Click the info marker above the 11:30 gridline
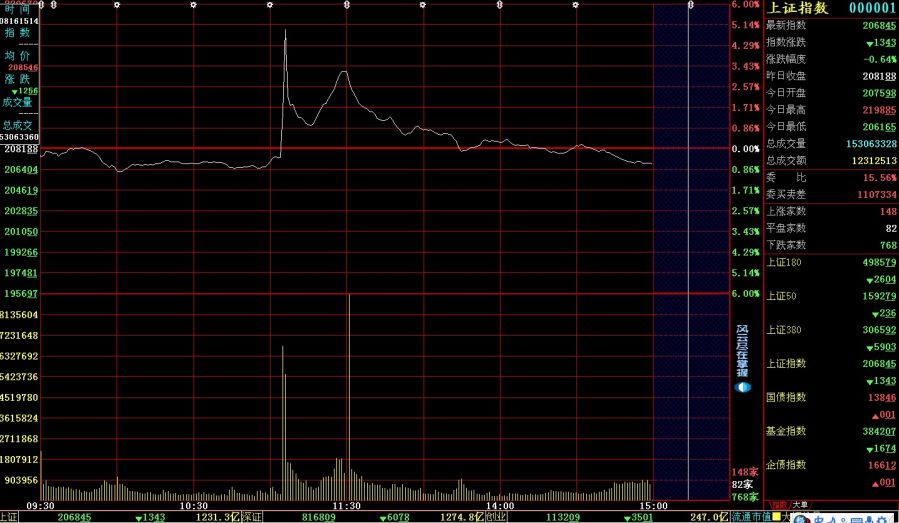The height and width of the screenshot is (523, 899). click(346, 5)
